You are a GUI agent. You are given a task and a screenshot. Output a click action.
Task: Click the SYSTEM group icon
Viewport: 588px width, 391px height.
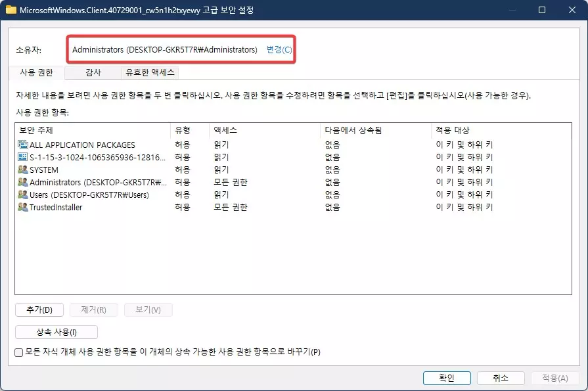click(x=23, y=170)
